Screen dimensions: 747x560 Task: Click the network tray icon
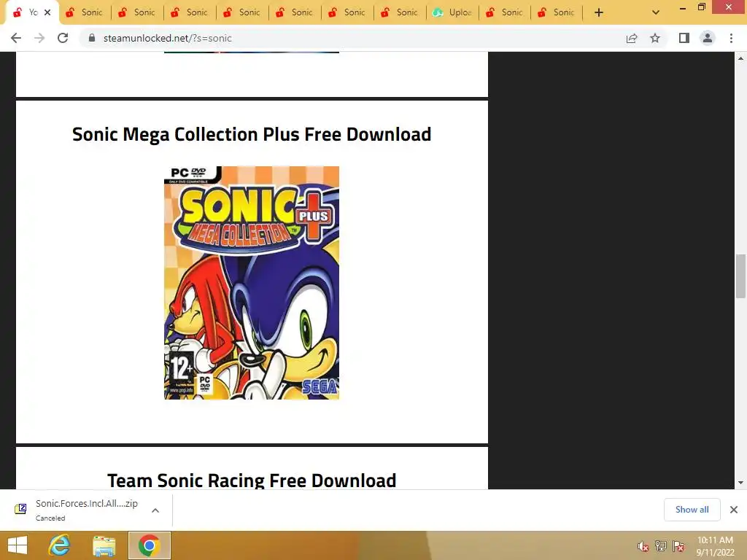pos(661,546)
